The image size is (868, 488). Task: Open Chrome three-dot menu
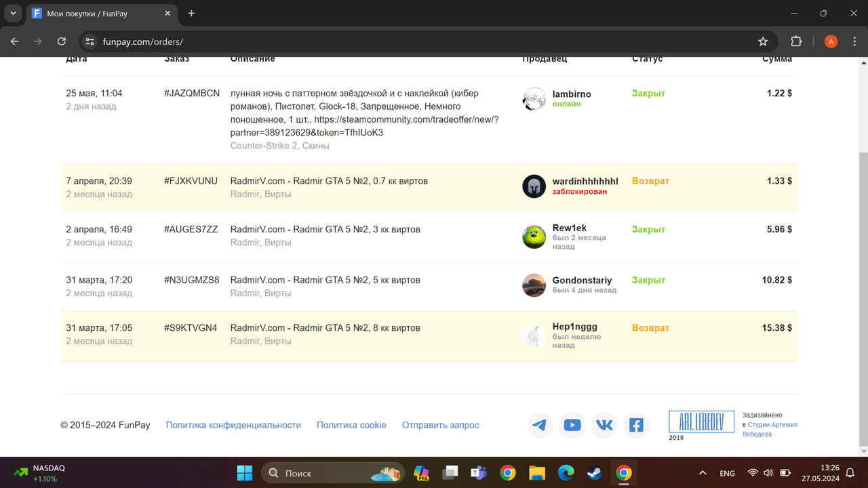tap(854, 41)
